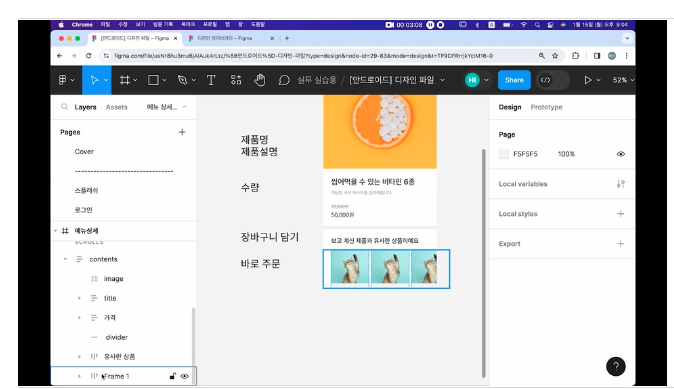Screen dimensions: 674x389
Task: Expand the 유사한 상품 layer
Action: point(79,357)
